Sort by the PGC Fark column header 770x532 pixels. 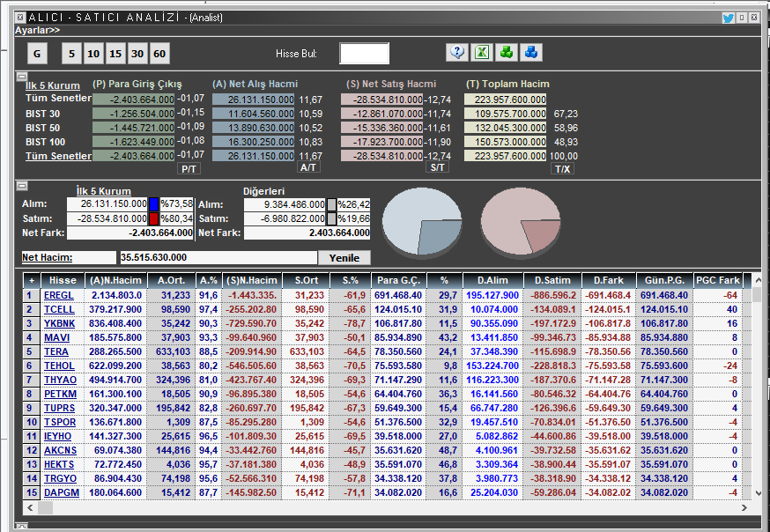click(717, 280)
